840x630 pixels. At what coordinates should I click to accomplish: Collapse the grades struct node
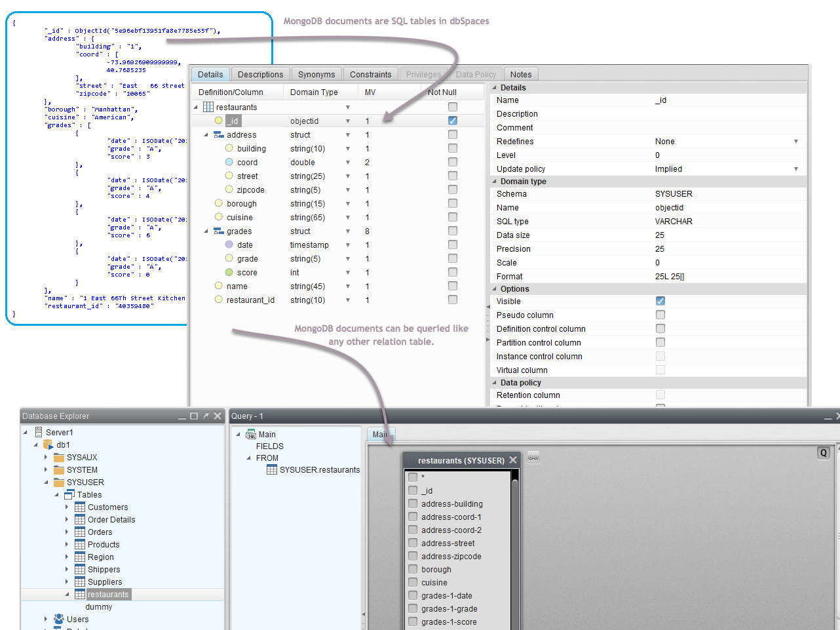pyautogui.click(x=206, y=231)
